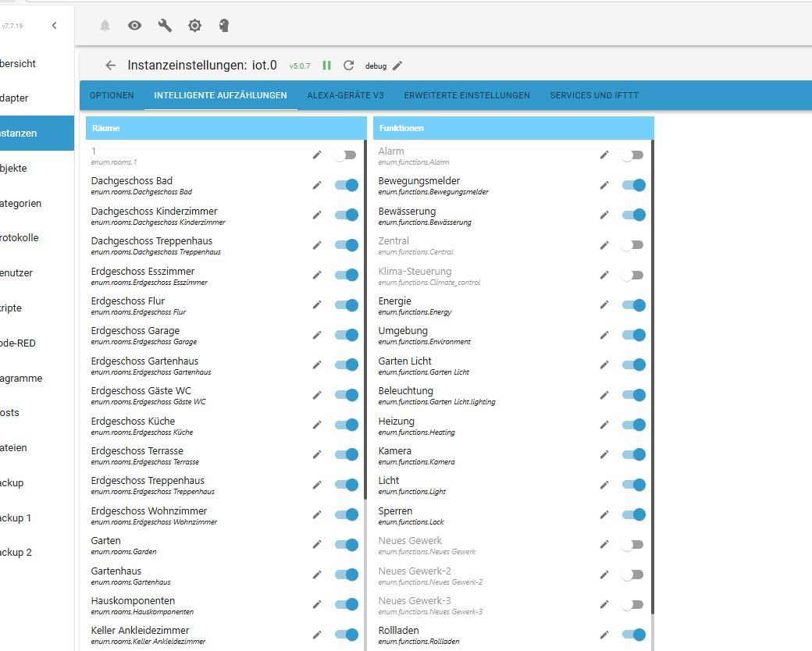Edit the Alarm function
This screenshot has height=651, width=812.
[604, 155]
